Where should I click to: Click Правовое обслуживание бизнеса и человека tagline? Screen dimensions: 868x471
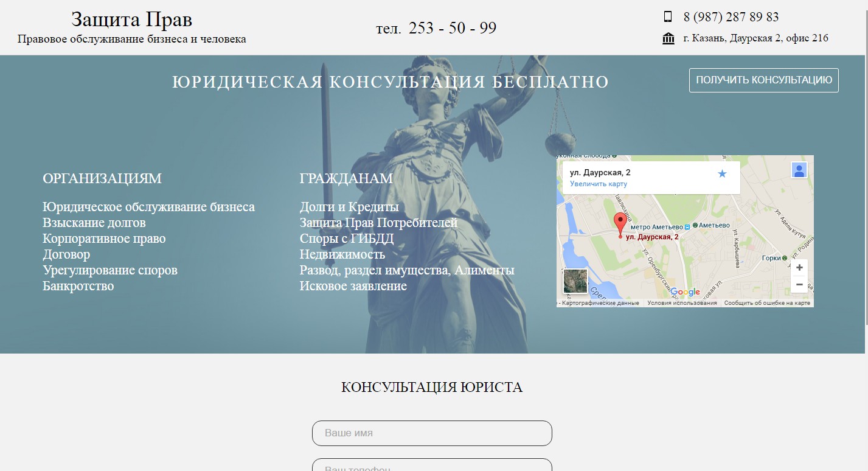(x=131, y=39)
